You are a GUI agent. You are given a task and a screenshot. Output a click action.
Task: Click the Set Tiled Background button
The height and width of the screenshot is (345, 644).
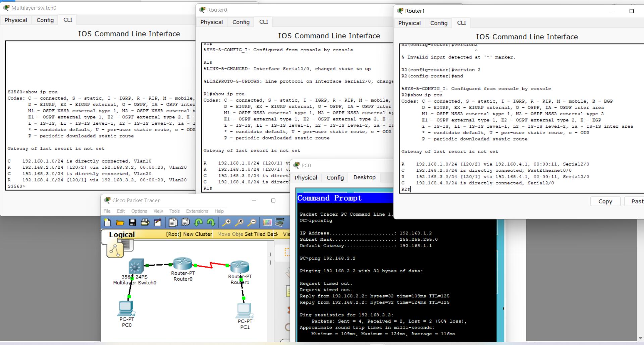[x=261, y=234]
